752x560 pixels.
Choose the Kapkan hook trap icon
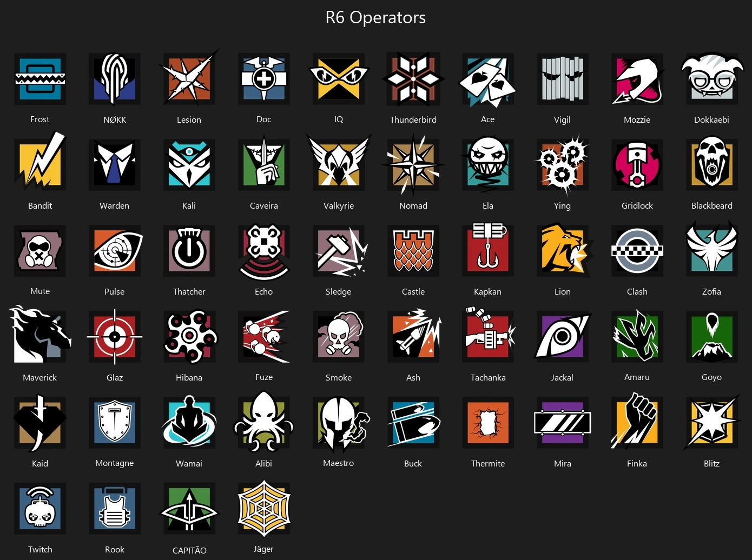(488, 250)
